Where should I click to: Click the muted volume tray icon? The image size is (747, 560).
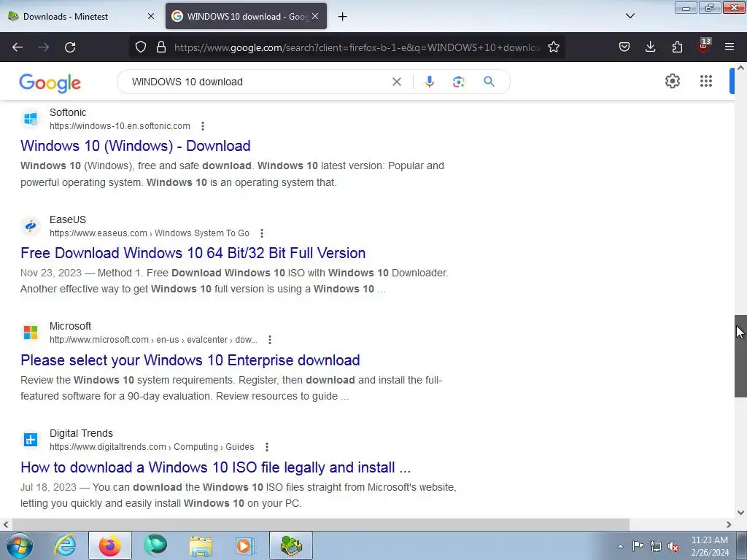pyautogui.click(x=673, y=546)
